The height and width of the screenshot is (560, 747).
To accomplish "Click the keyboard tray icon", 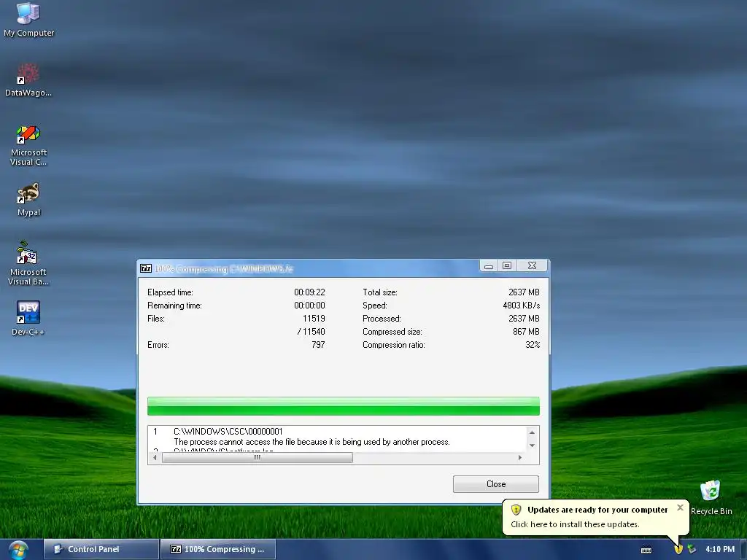I will 646,550.
